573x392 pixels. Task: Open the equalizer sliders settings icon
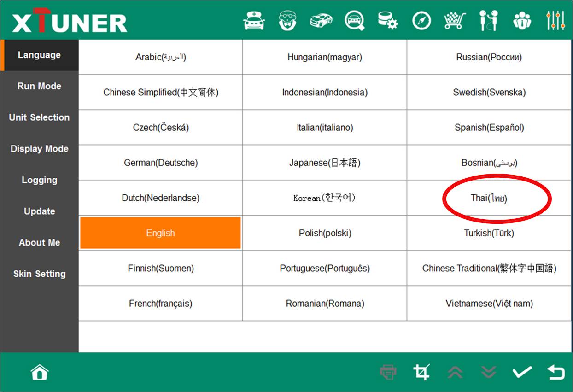tap(555, 21)
